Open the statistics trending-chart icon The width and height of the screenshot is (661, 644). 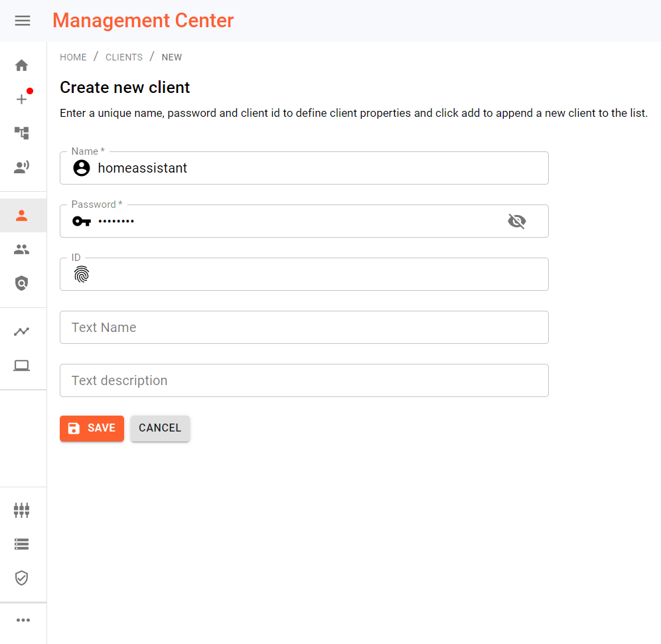[22, 331]
